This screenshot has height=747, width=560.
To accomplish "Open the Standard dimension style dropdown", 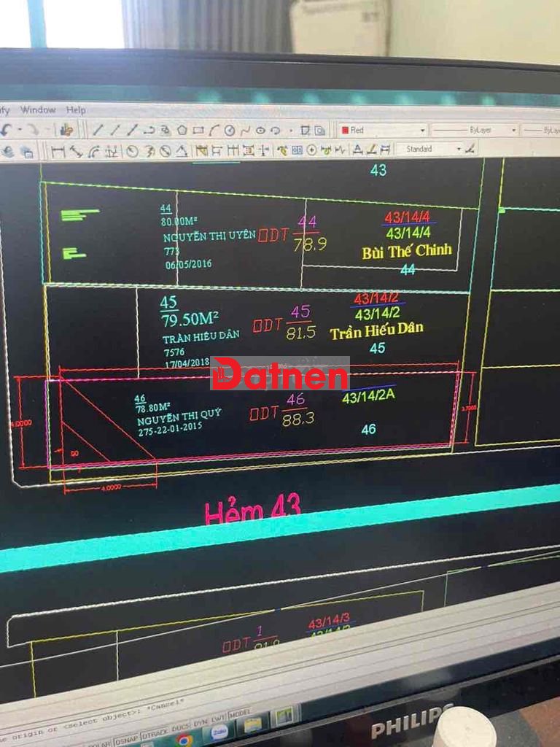I will (429, 149).
